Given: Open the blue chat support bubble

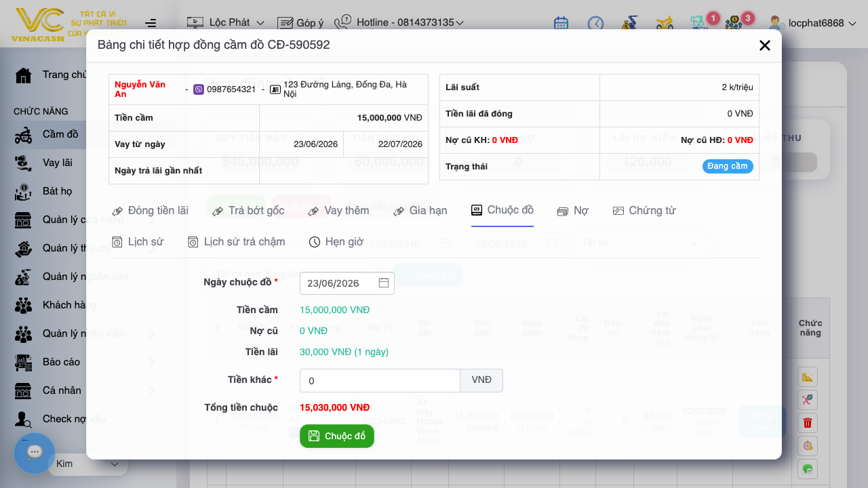Looking at the screenshot, I should pyautogui.click(x=35, y=453).
